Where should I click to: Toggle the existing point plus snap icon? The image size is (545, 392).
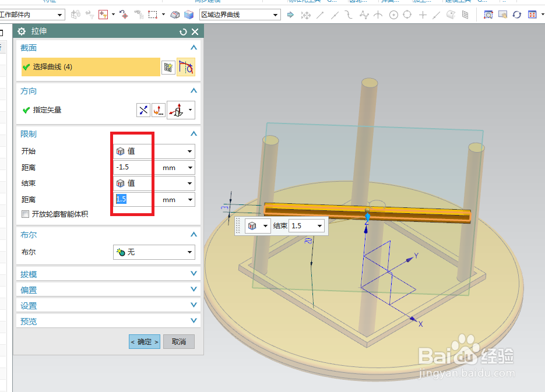423,15
